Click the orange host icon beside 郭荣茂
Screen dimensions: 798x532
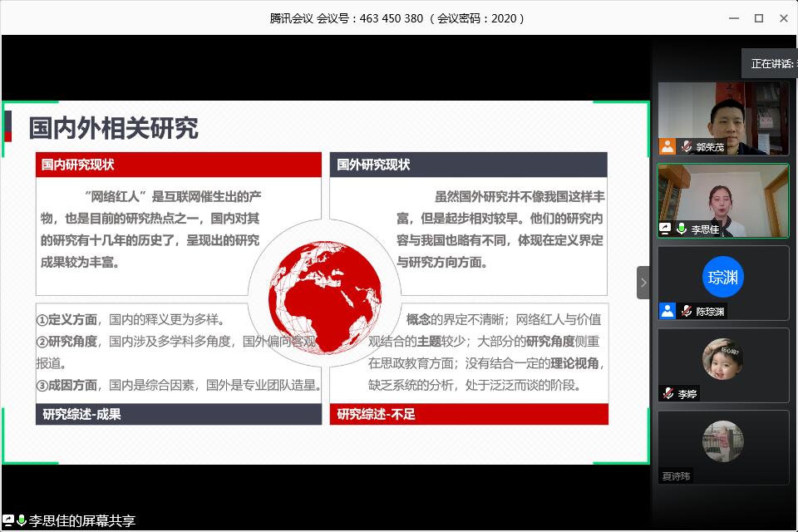[x=667, y=146]
